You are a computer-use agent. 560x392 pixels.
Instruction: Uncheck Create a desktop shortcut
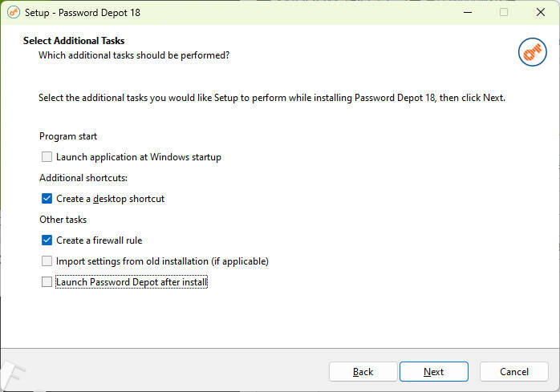coord(47,199)
